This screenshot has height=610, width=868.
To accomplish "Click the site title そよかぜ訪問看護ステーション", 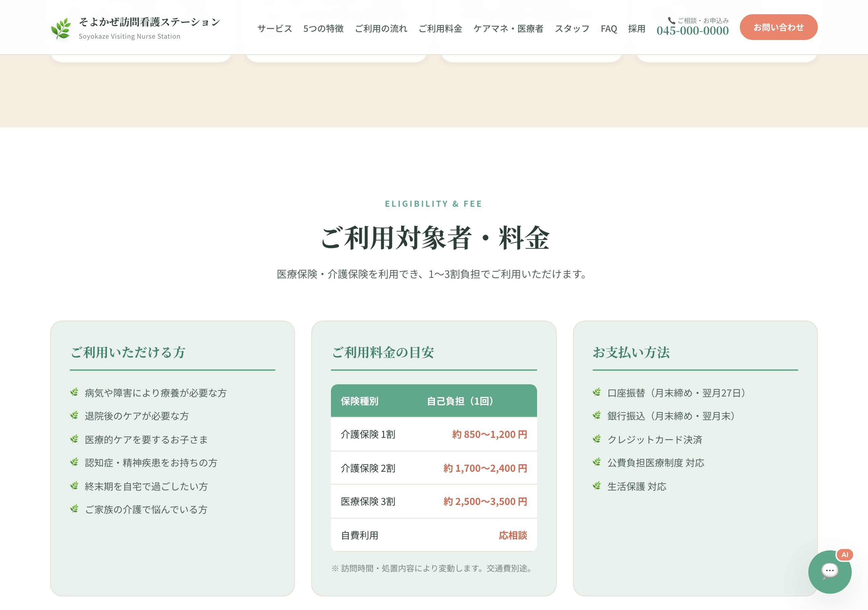I will (149, 22).
